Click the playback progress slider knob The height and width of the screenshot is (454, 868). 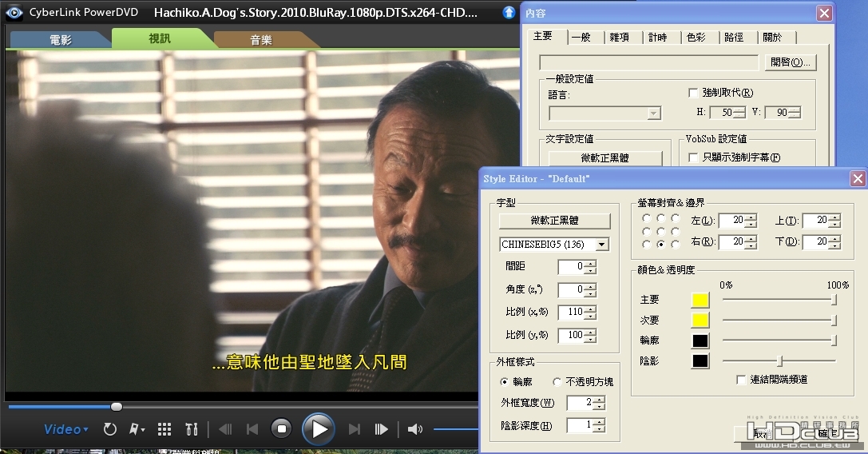117,407
